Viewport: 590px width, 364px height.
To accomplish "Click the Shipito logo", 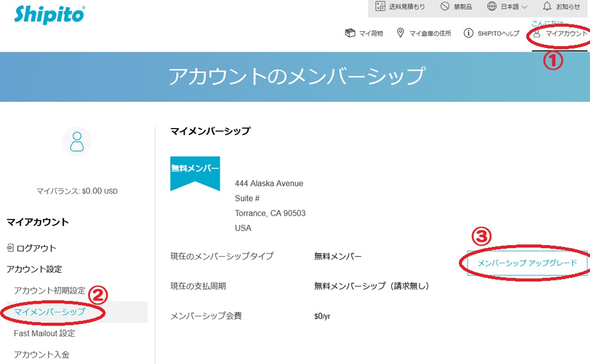I will click(x=49, y=15).
